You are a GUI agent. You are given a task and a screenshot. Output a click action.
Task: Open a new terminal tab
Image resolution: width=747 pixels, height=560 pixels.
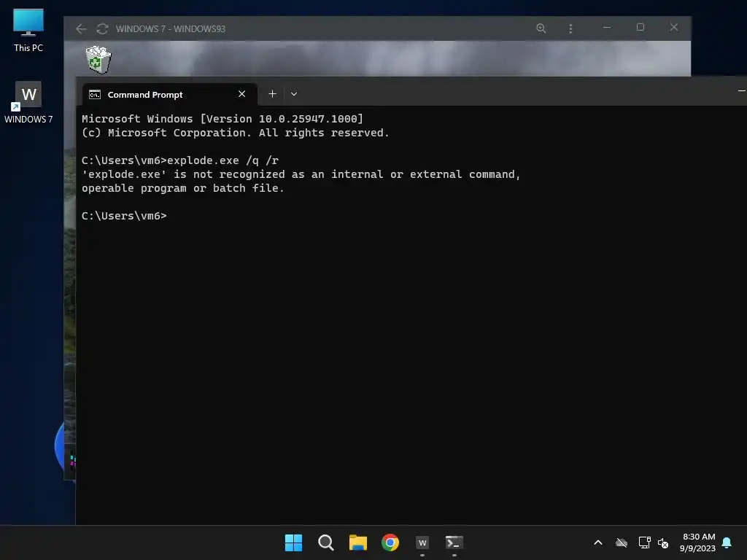[x=272, y=94]
